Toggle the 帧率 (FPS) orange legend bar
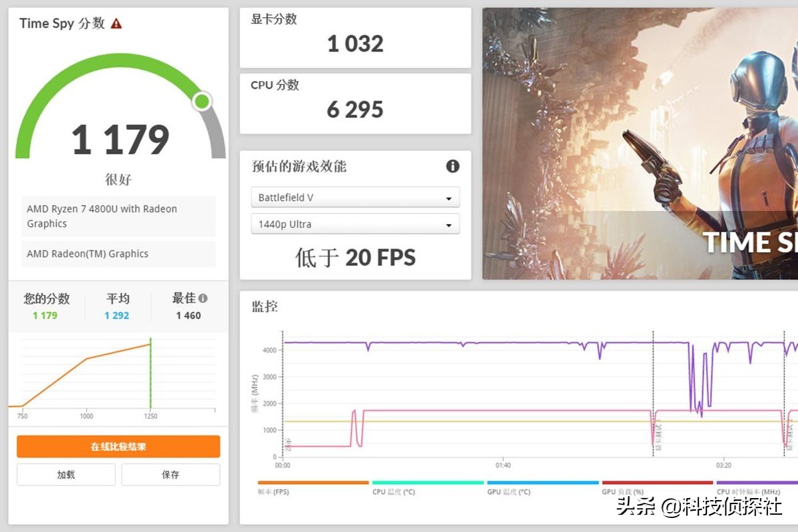The width and height of the screenshot is (798, 532). click(313, 483)
